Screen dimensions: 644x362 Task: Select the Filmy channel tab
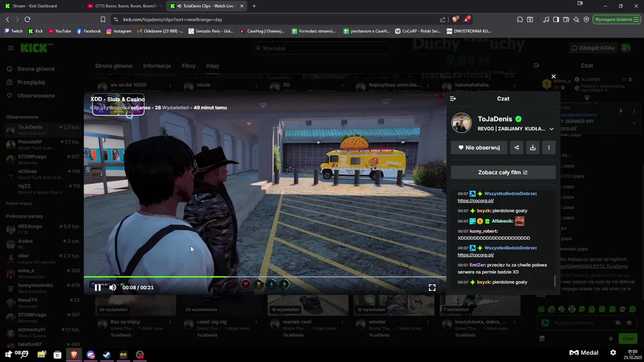pos(189,66)
